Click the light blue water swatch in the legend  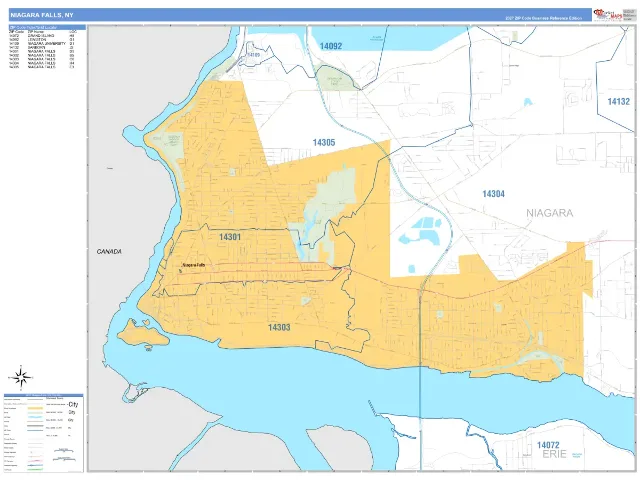(x=35, y=417)
